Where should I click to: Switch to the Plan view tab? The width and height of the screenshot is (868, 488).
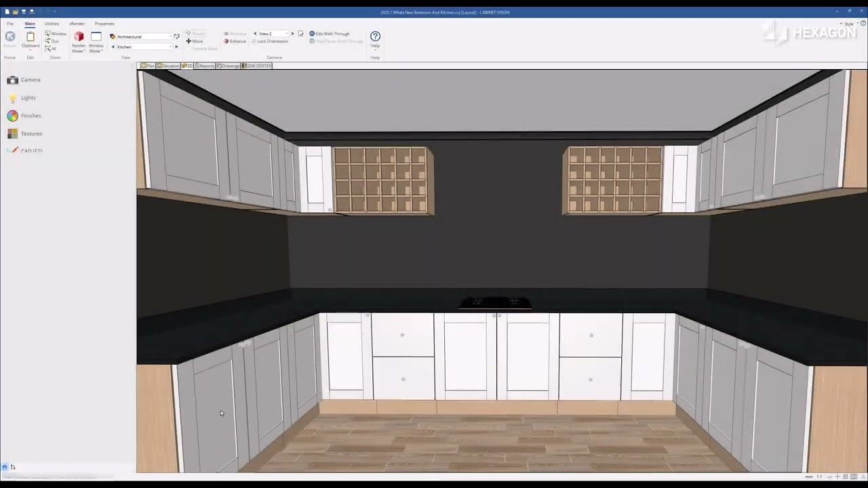[148, 66]
